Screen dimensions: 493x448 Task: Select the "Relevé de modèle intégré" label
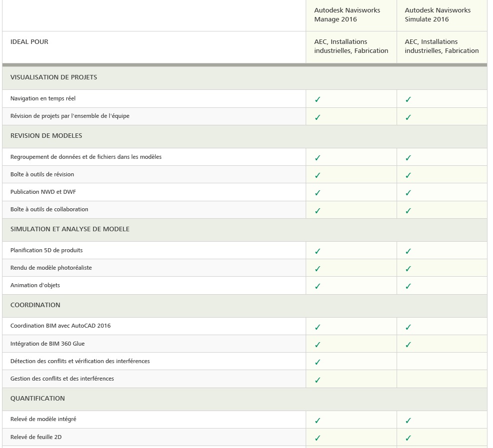tap(43, 419)
